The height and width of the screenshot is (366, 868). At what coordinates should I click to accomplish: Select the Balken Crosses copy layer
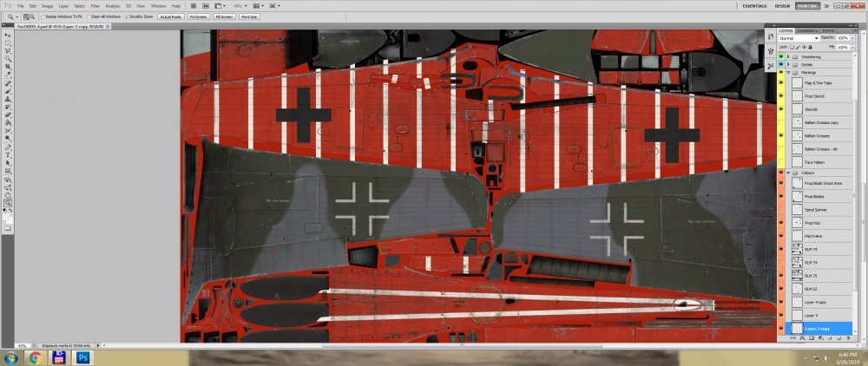[x=819, y=122]
